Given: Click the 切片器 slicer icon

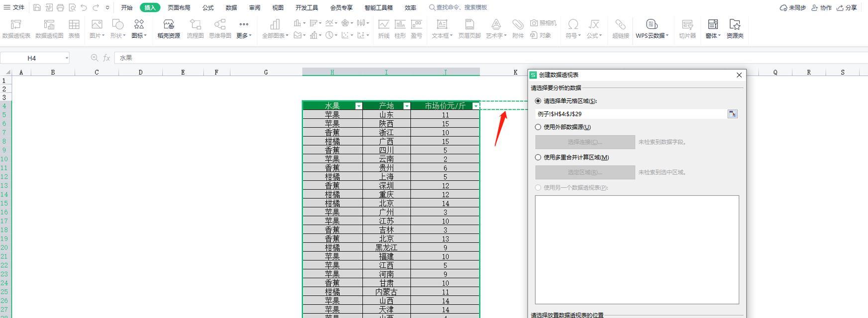Looking at the screenshot, I should [x=687, y=29].
